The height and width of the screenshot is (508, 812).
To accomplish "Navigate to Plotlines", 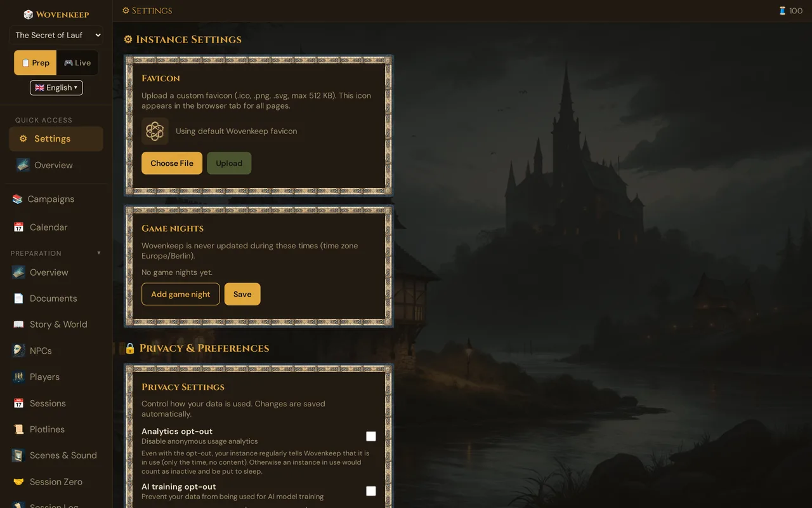I will click(56, 429).
